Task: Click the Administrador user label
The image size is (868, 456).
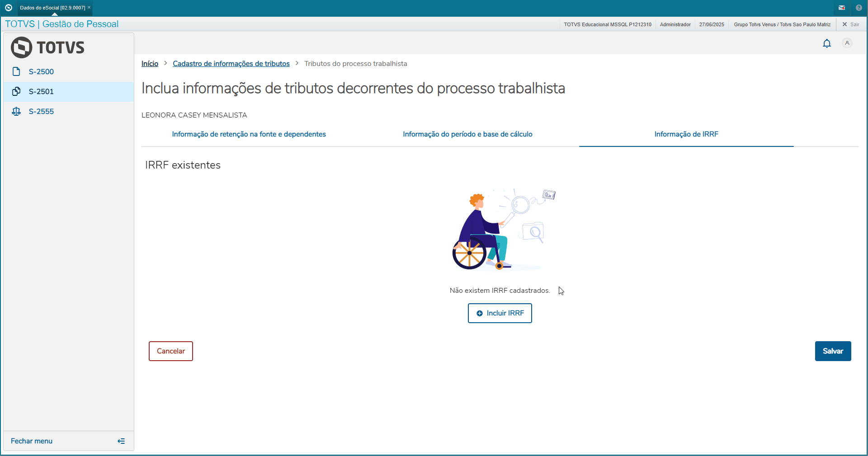Action: 675,24
